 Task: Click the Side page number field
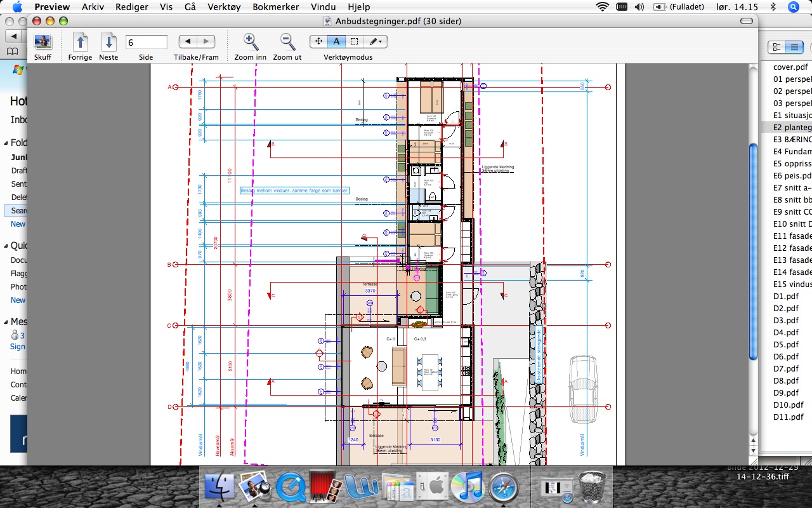[146, 42]
